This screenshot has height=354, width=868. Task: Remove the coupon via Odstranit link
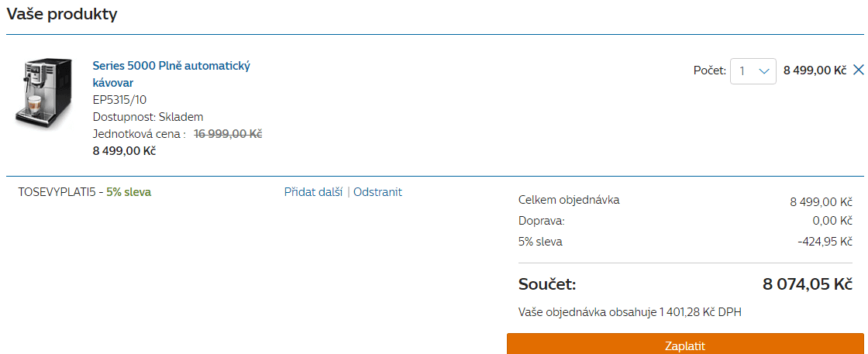(377, 192)
